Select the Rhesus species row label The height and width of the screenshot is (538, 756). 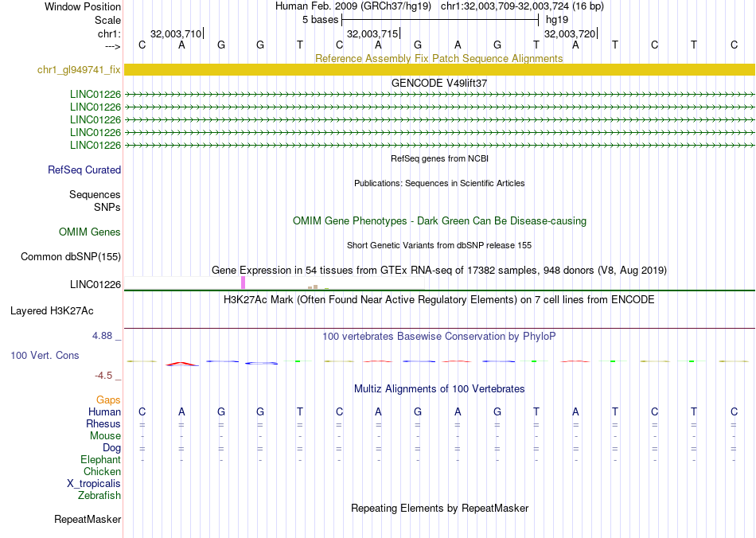pos(103,423)
